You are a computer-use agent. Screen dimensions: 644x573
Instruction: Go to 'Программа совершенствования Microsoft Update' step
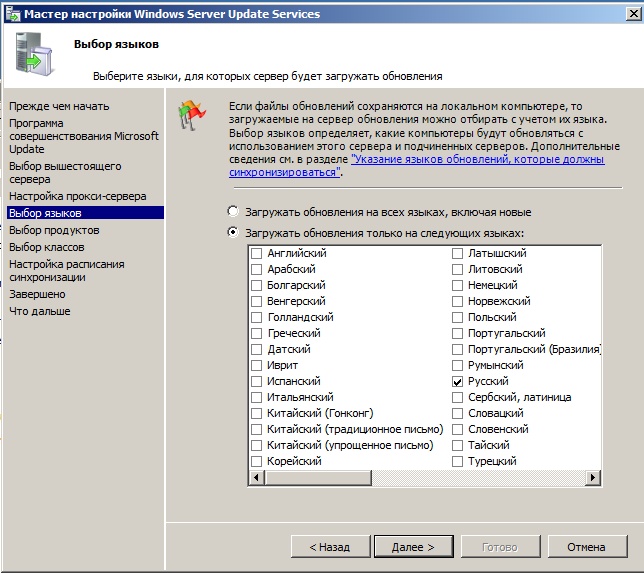84,136
